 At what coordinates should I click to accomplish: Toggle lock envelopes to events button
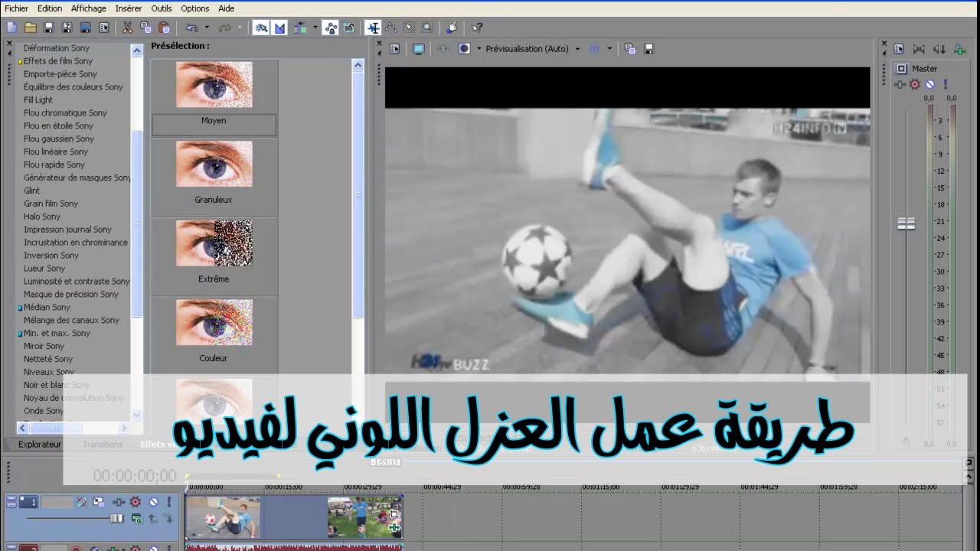(x=331, y=28)
